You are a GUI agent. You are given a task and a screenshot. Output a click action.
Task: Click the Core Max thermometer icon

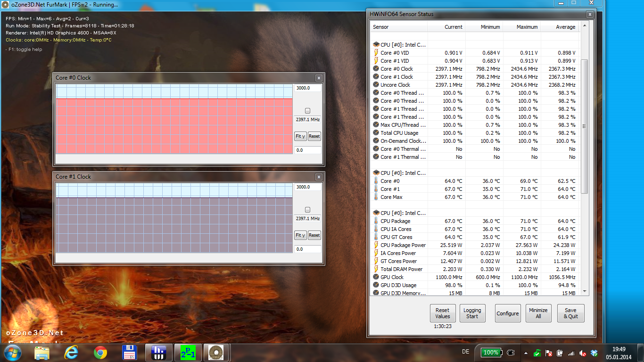(376, 197)
